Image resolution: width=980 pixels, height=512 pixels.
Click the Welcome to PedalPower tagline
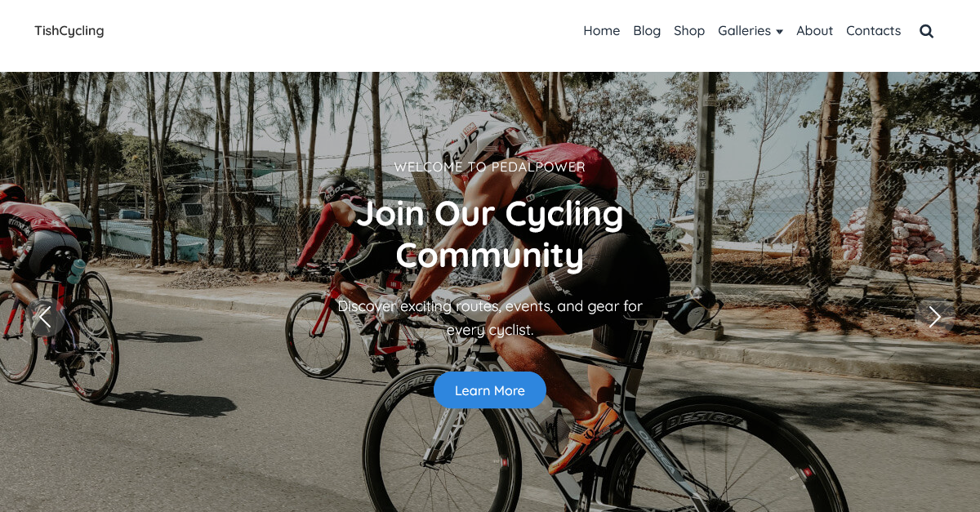490,167
